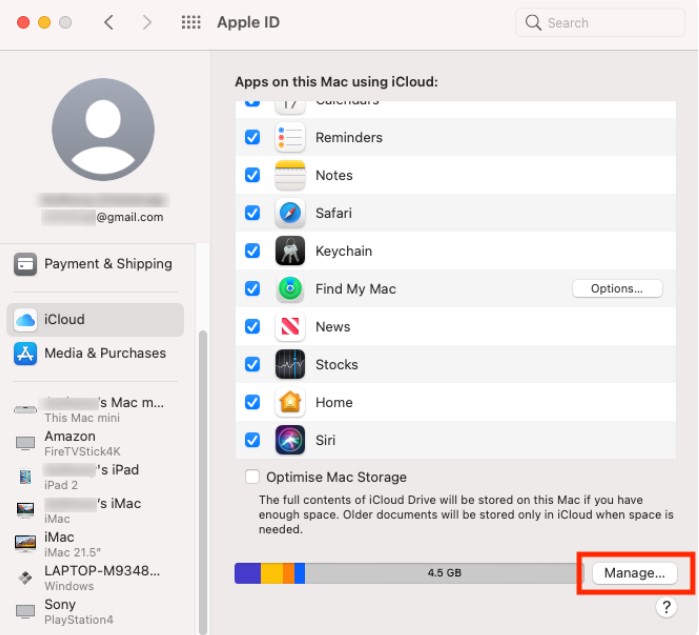This screenshot has height=635, width=699.
Task: Uncheck the News checkbox
Action: 252,326
